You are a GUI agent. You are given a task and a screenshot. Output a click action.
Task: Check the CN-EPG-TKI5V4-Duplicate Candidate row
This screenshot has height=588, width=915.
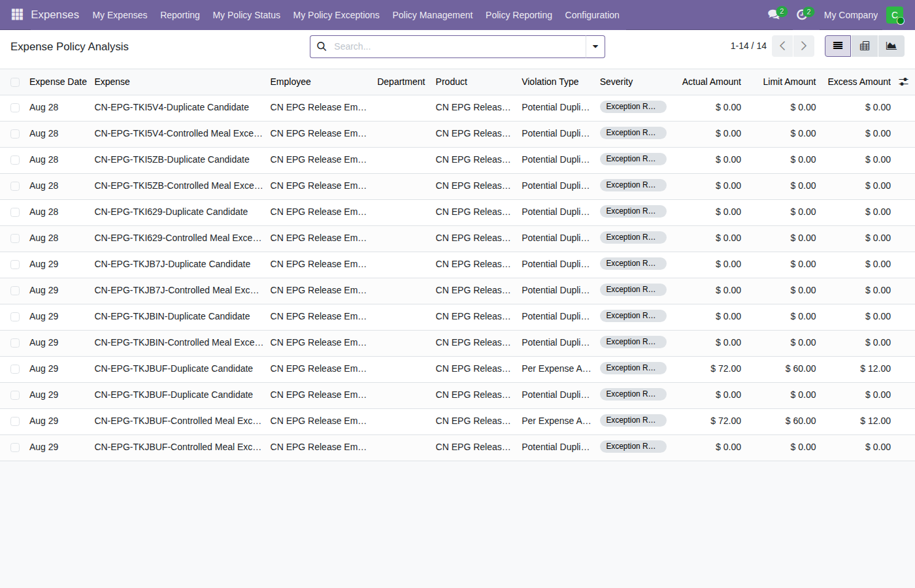pyautogui.click(x=15, y=108)
